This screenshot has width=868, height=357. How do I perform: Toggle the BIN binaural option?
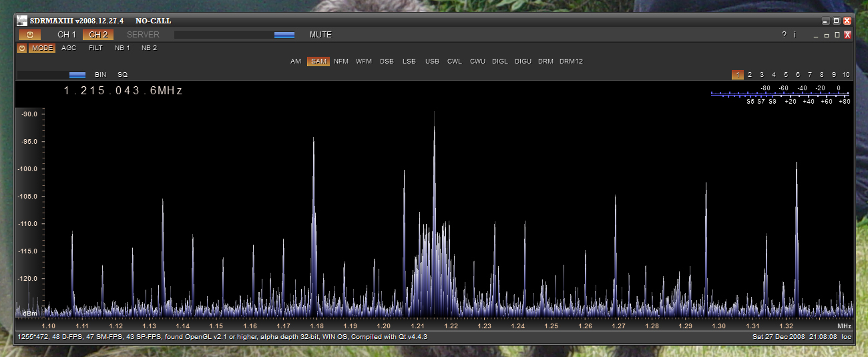[100, 75]
